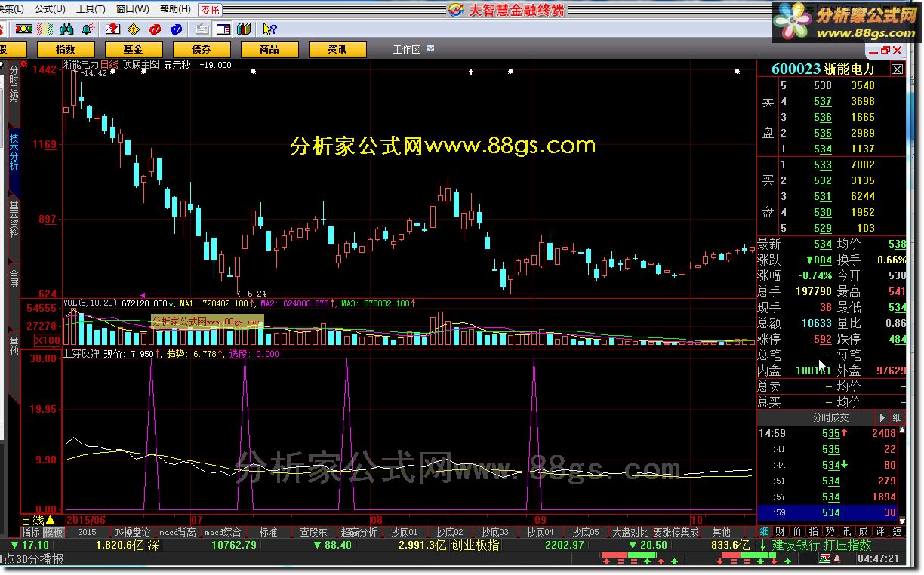Select the 评 info tab
Image resolution: width=924 pixels, height=575 pixels.
[x=880, y=532]
